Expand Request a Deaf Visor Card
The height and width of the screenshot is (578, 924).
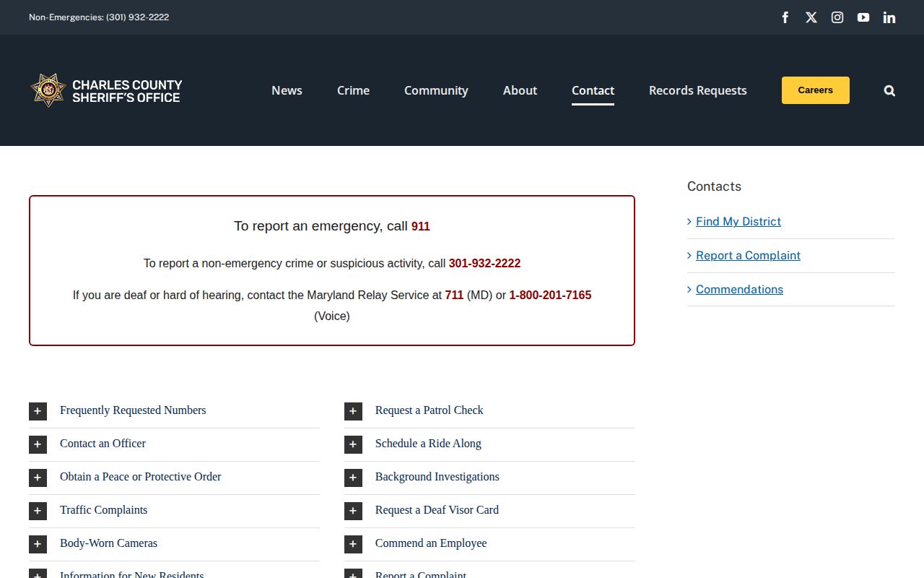pyautogui.click(x=489, y=511)
